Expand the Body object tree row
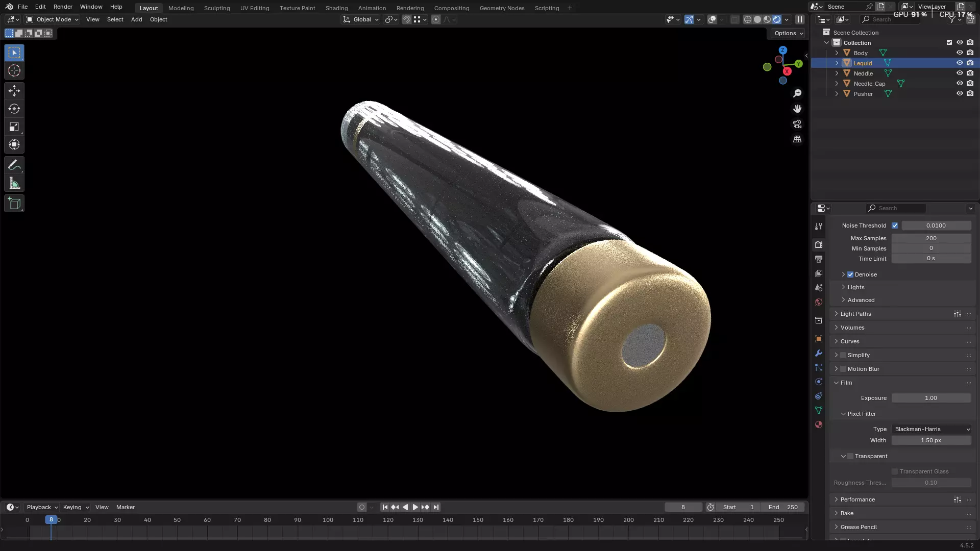 (837, 53)
